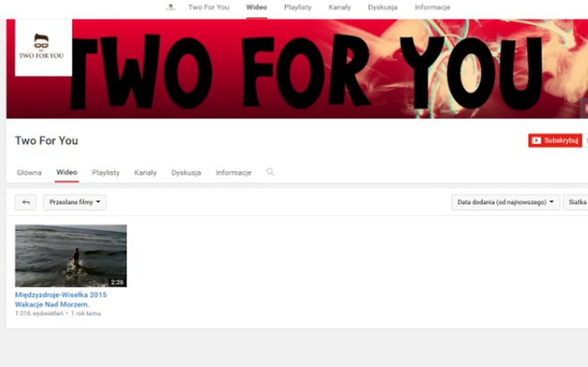Screen dimensions: 588x367
Task: Click the back arrow button
Action: (26, 203)
